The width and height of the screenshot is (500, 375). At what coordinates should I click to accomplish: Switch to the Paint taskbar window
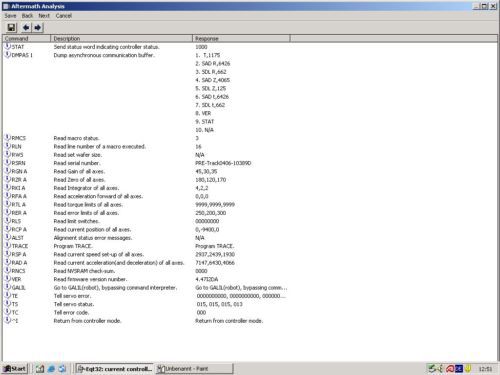point(194,369)
